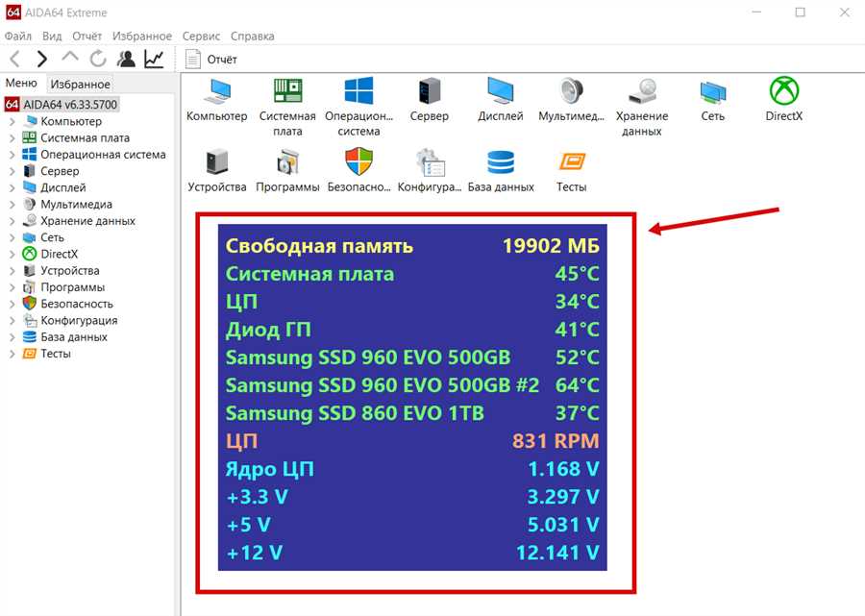Go back with the left arrow toolbar button
Image resolution: width=865 pixels, height=616 pixels.
click(15, 59)
